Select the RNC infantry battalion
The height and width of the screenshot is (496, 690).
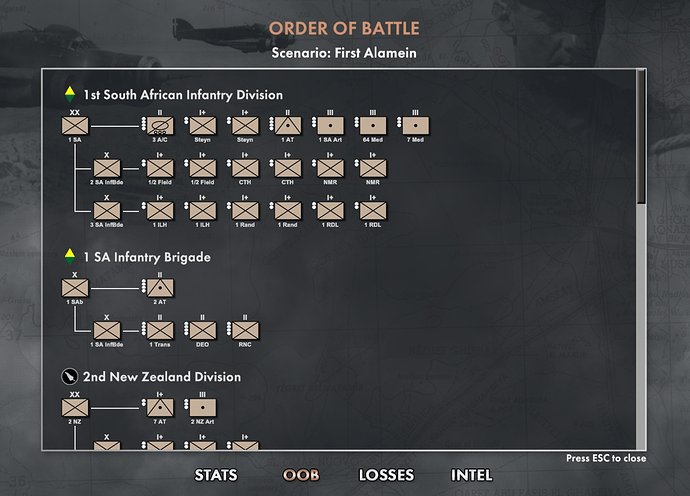click(245, 330)
